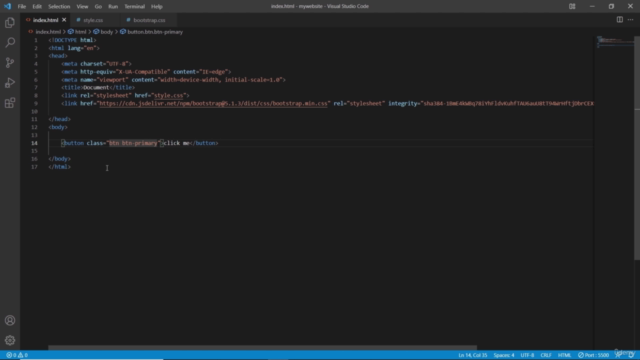This screenshot has width=640, height=360.
Task: Click the Live Server Port 5500 indicator
Action: pyautogui.click(x=593, y=355)
